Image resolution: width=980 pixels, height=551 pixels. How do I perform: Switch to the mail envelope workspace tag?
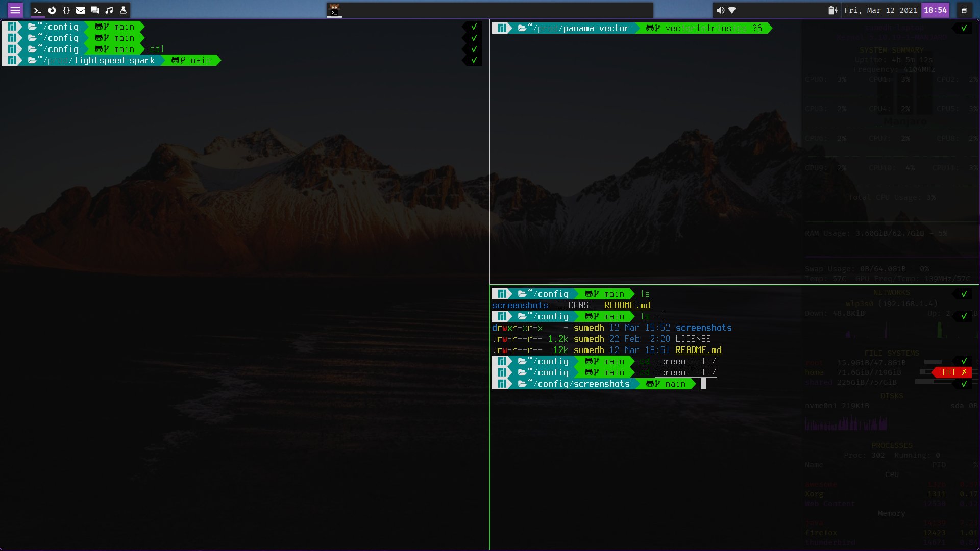[x=81, y=10]
